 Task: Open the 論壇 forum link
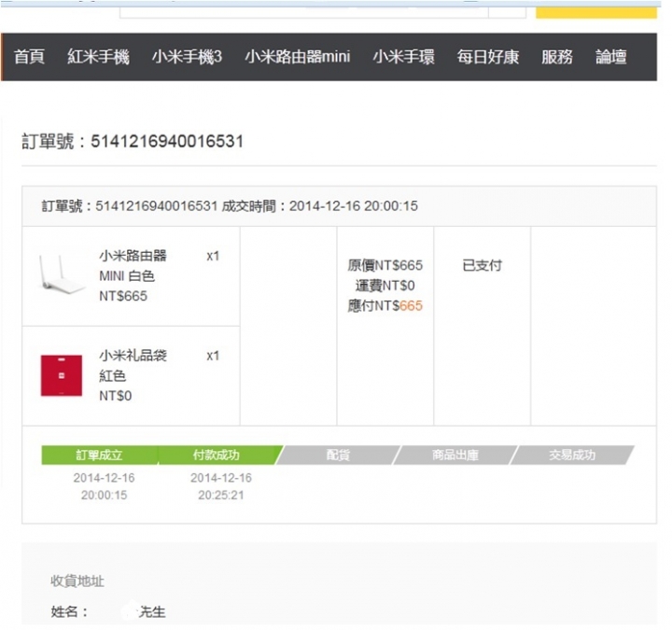point(611,57)
